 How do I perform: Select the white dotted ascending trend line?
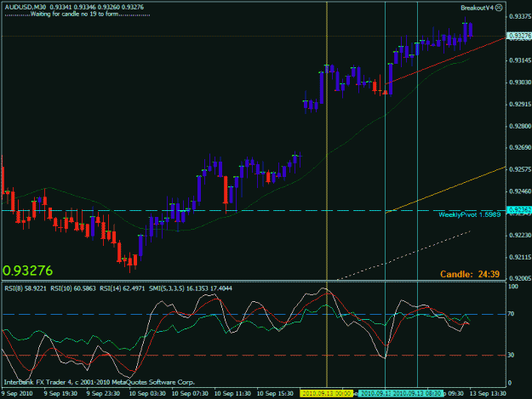(403, 255)
